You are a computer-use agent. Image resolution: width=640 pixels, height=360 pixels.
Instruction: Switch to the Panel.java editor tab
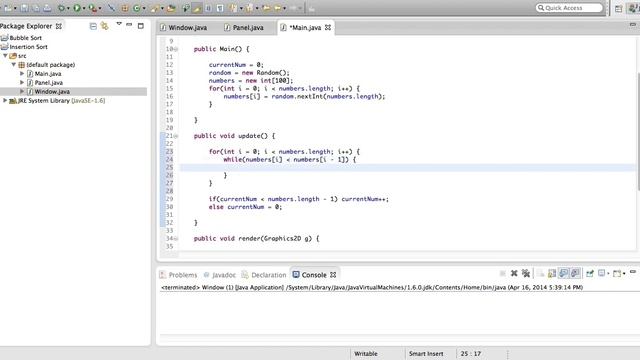(244, 27)
